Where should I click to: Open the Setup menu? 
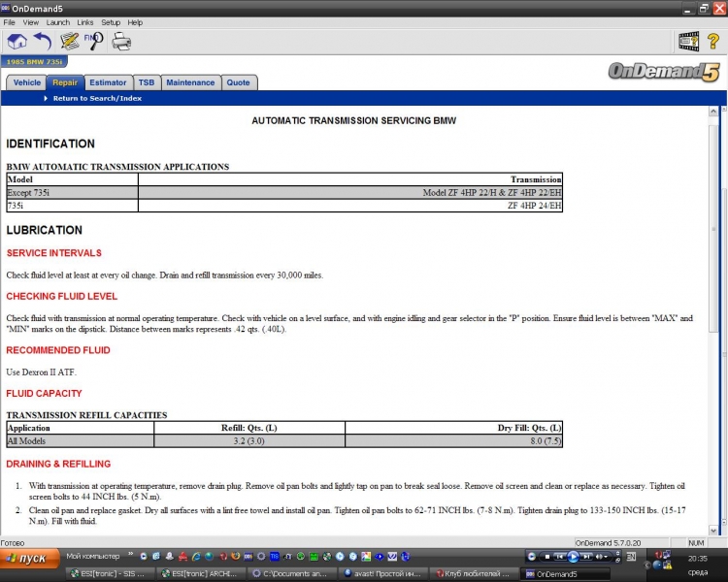(x=112, y=21)
